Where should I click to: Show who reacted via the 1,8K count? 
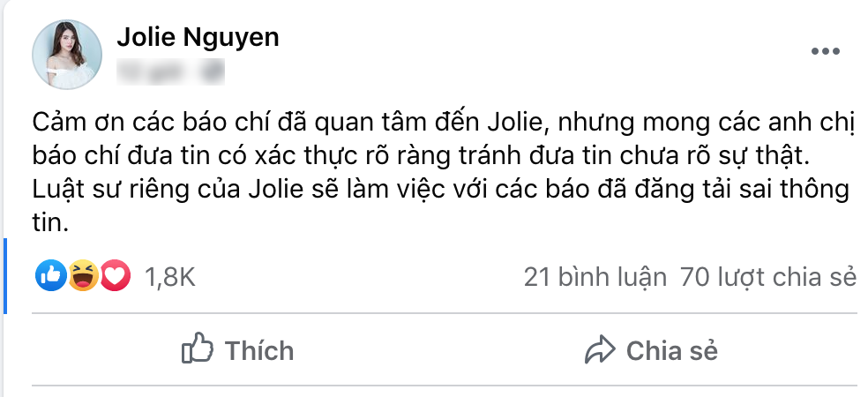point(168,277)
